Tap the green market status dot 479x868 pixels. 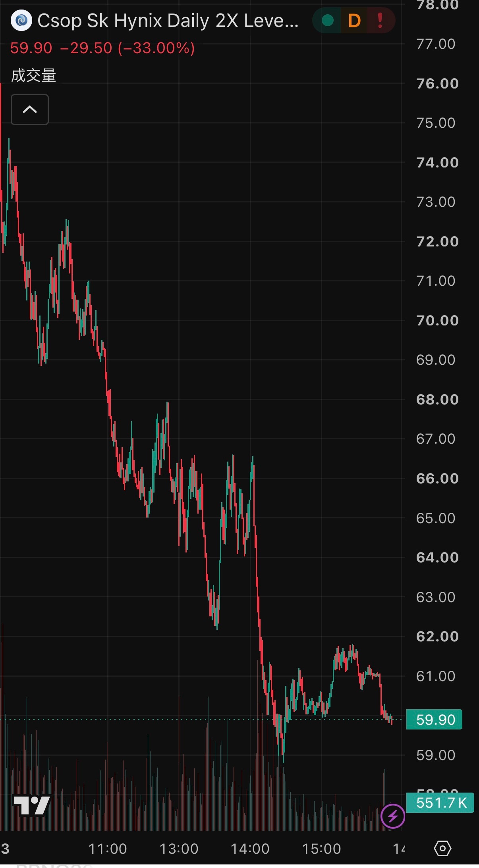(328, 20)
